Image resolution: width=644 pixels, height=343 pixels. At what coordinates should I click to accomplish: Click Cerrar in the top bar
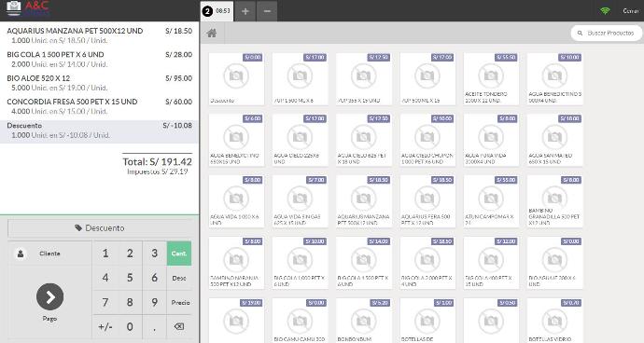coord(630,10)
